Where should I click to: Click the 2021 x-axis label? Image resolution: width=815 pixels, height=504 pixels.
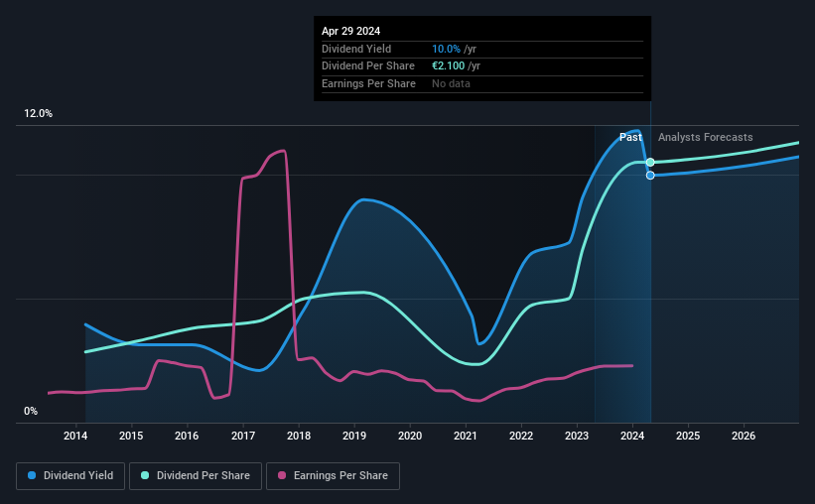[466, 436]
